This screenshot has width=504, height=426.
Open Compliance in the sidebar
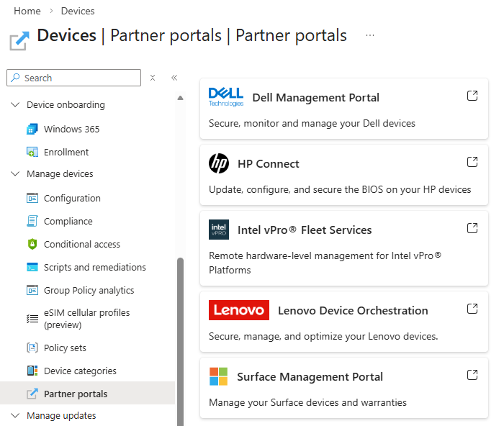[x=68, y=222]
